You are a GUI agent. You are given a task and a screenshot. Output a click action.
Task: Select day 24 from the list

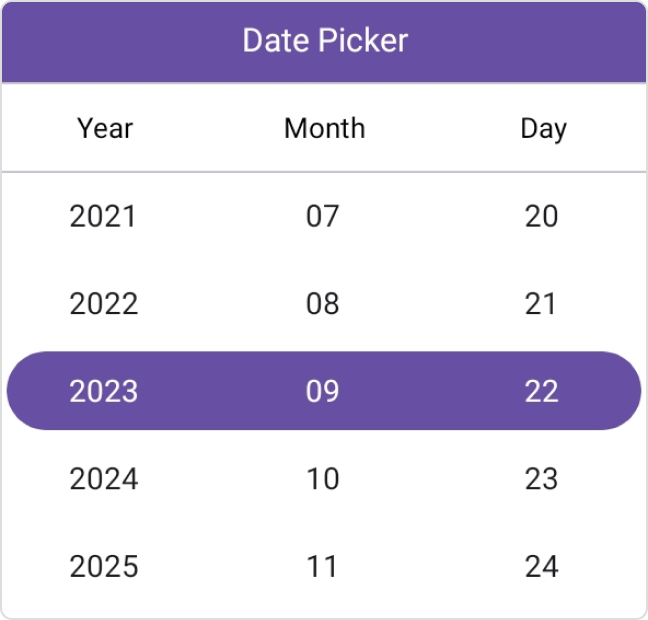[x=542, y=567]
